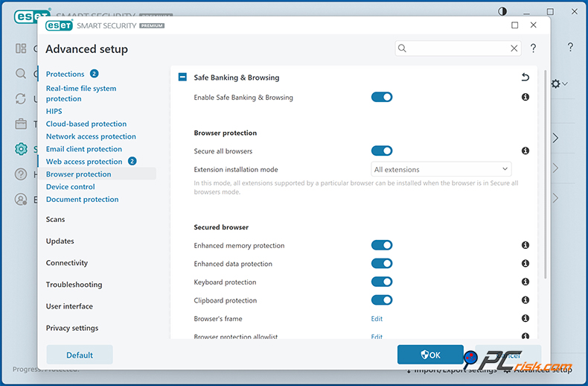Image resolution: width=588 pixels, height=386 pixels.
Task: Click the help question mark in Advanced setup
Action: 534,48
